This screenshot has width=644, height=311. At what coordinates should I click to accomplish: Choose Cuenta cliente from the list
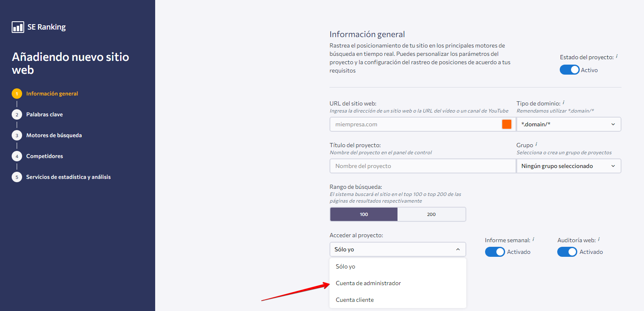355,300
